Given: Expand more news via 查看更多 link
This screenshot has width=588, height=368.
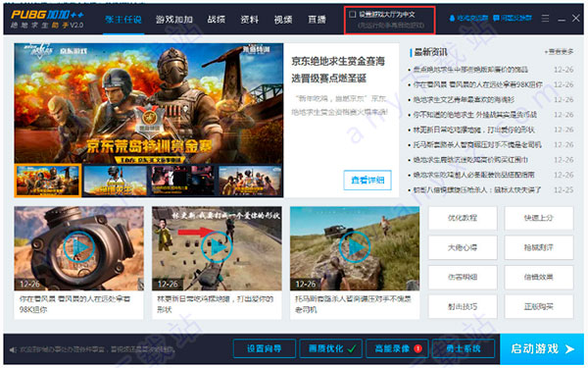Looking at the screenshot, I should point(560,52).
